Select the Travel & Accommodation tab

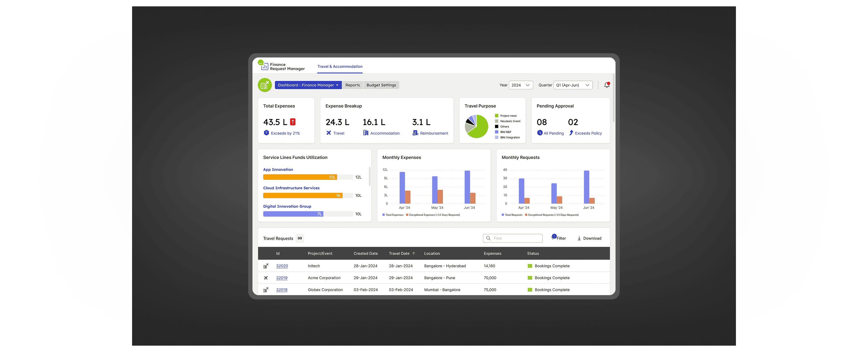340,67
